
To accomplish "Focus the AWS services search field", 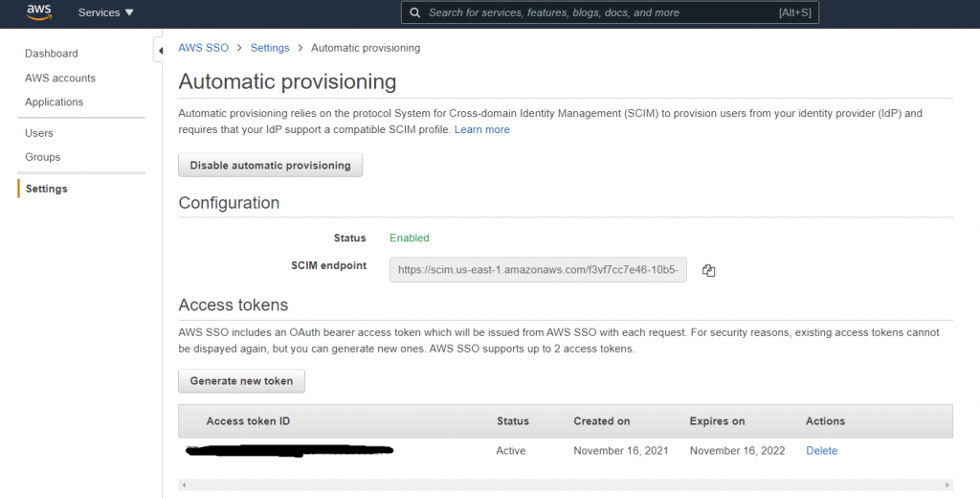I will [610, 12].
